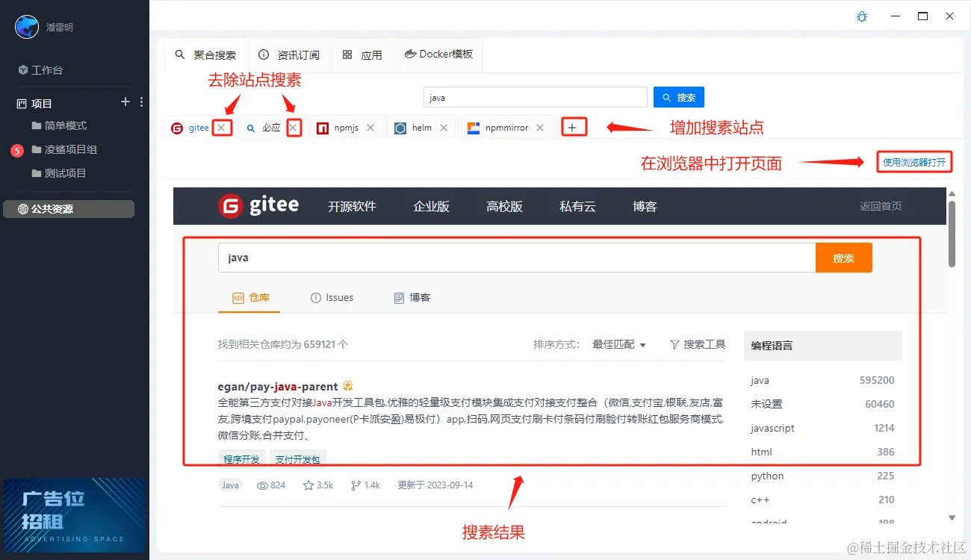Select the 项目 section header
Screen dimensions: 971x560
point(35,103)
